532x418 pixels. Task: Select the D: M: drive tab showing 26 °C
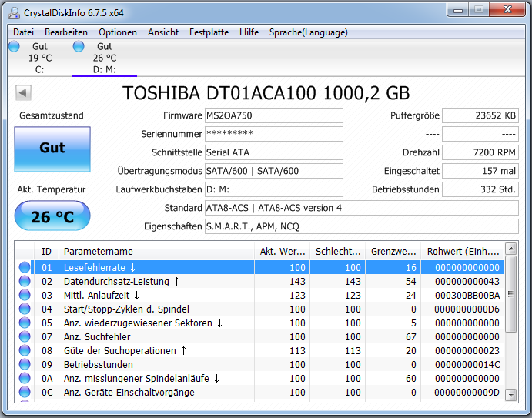(105, 58)
